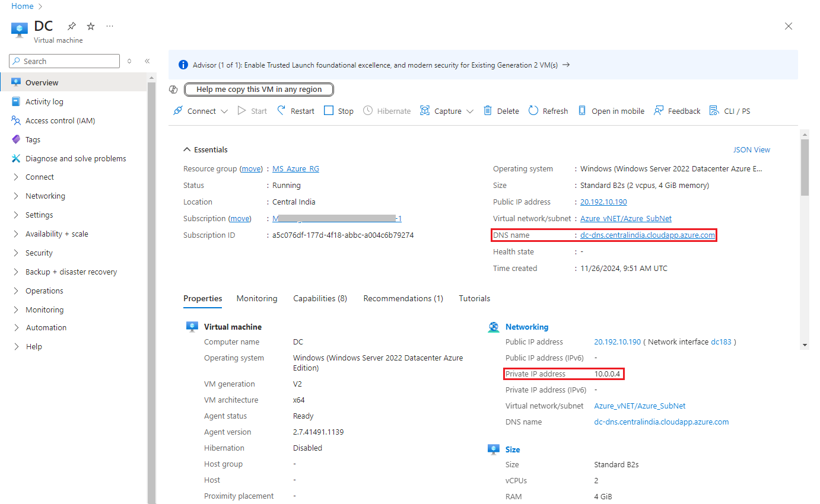
Task: Click the DNS name link in Essentials
Action: [x=647, y=235]
